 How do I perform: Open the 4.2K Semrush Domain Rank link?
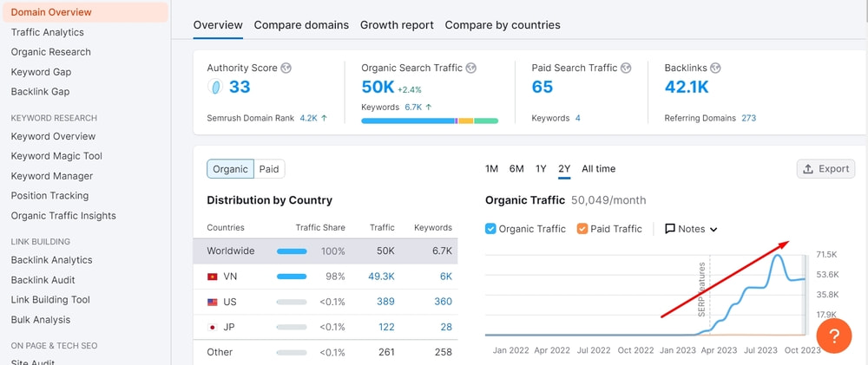coord(308,118)
